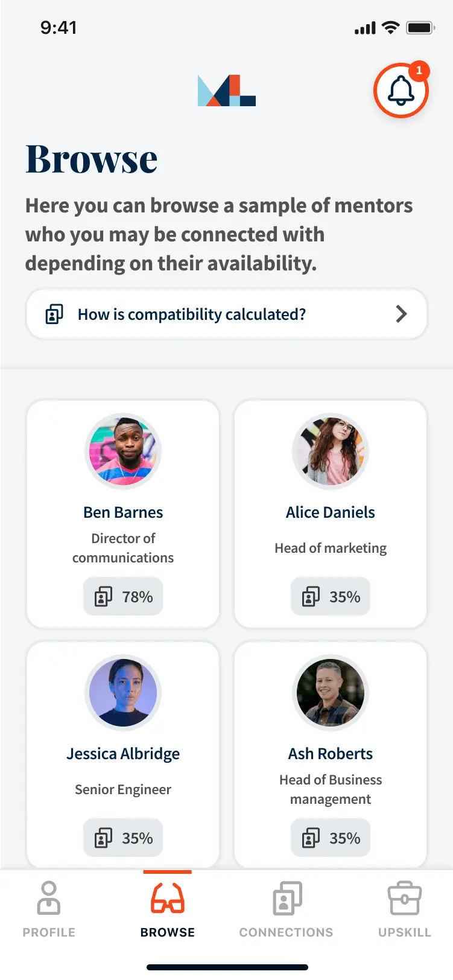Tap the Browse glasses icon
This screenshot has width=453, height=980.
pyautogui.click(x=168, y=898)
